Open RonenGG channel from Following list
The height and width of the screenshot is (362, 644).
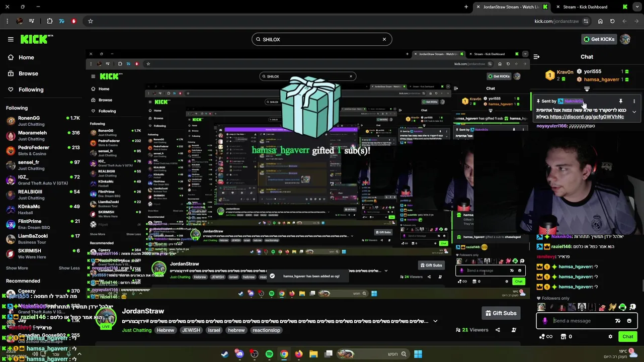(x=43, y=121)
